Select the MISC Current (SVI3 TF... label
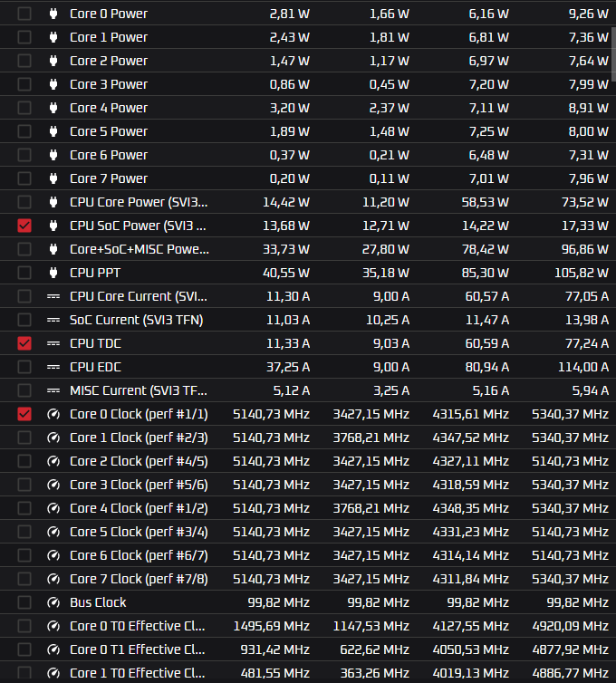Viewport: 616px width, 683px height. pos(139,390)
